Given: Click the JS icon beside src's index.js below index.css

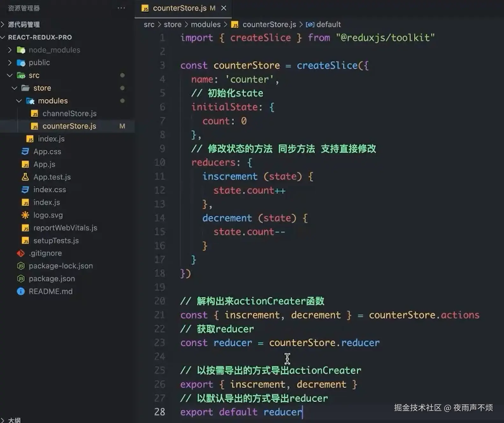Looking at the screenshot, I should (25, 202).
